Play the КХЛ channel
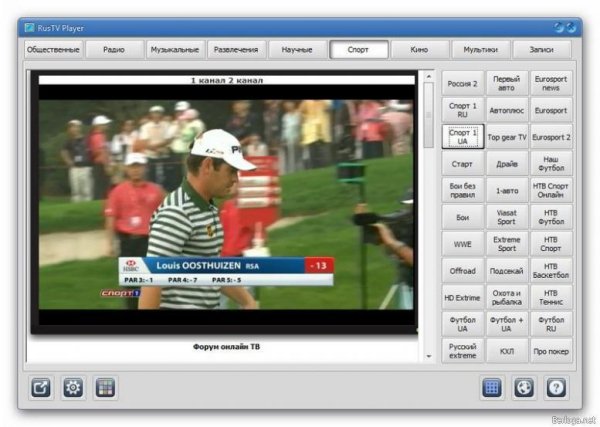The image size is (600, 427). pyautogui.click(x=507, y=351)
